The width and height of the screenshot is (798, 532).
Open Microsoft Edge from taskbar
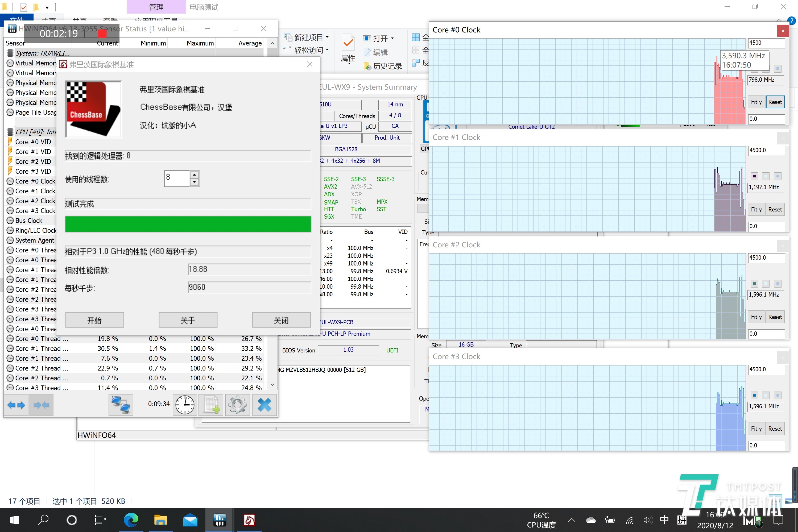pyautogui.click(x=131, y=520)
